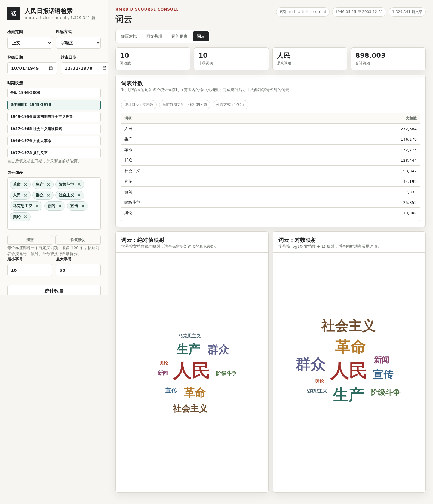Click the 舆论 row in the table
433x504 pixels.
tap(271, 213)
